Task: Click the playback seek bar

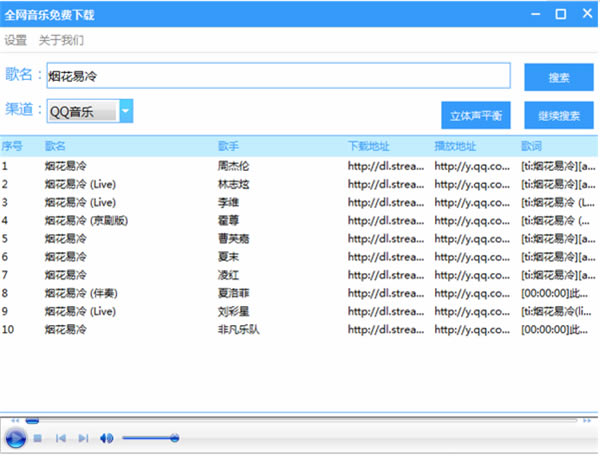Action: (300, 420)
